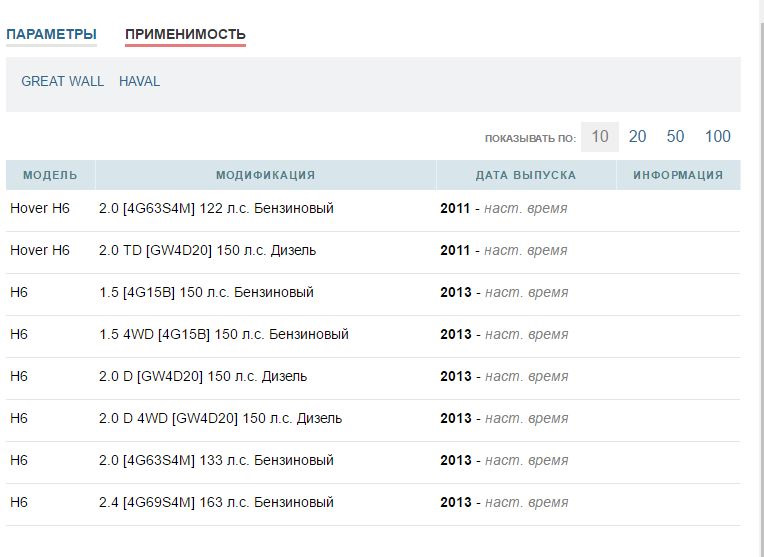Show 10 rows per page
Screen dimensions: 764x557
(x=600, y=137)
